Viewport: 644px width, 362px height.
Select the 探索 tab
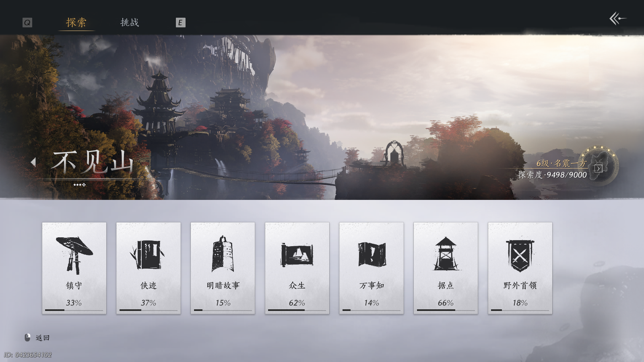[76, 23]
